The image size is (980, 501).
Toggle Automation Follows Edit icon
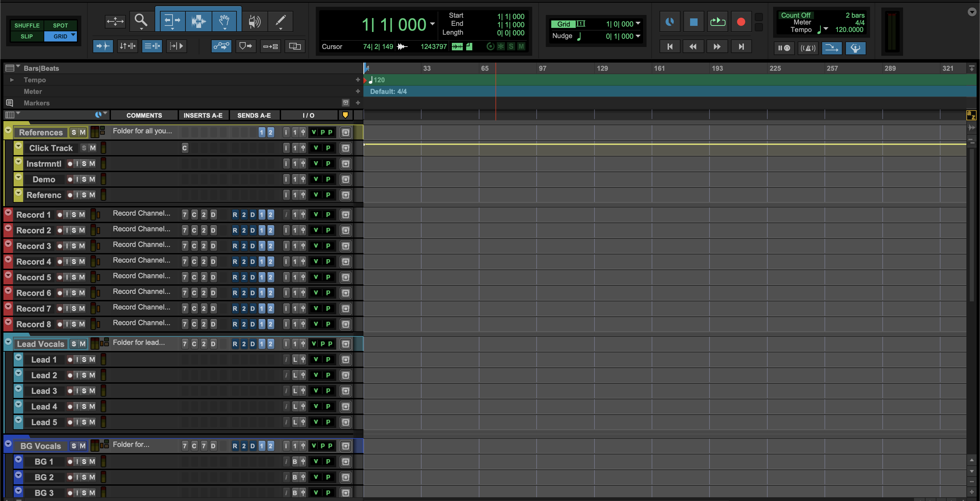click(222, 46)
